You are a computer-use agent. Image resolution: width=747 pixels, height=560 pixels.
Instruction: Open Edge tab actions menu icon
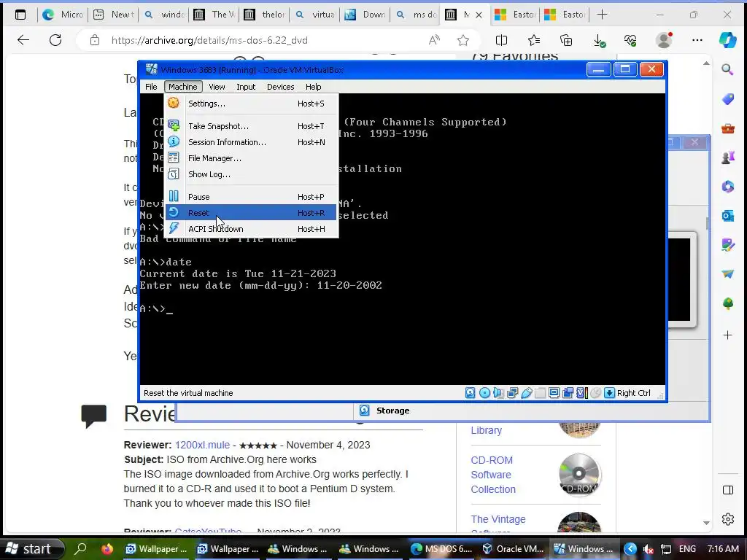pyautogui.click(x=20, y=15)
